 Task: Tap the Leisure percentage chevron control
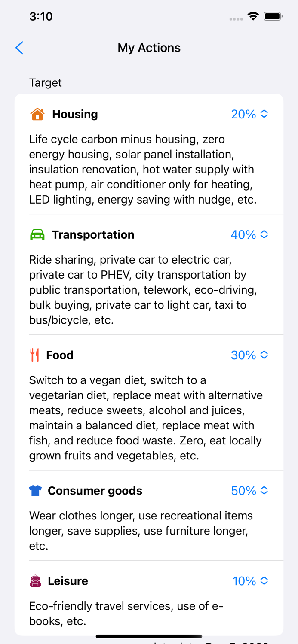[265, 581]
